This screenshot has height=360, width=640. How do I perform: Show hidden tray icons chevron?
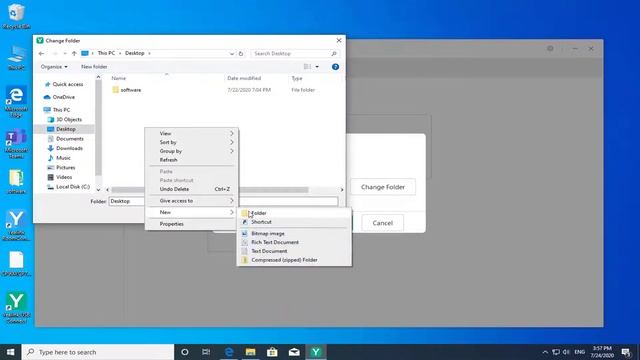[x=545, y=352]
